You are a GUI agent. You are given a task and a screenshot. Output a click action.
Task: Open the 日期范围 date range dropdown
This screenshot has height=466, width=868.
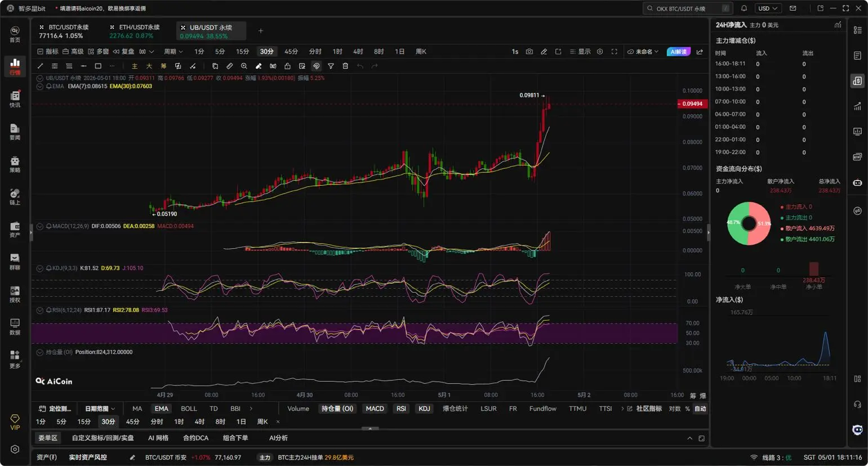[x=100, y=409]
